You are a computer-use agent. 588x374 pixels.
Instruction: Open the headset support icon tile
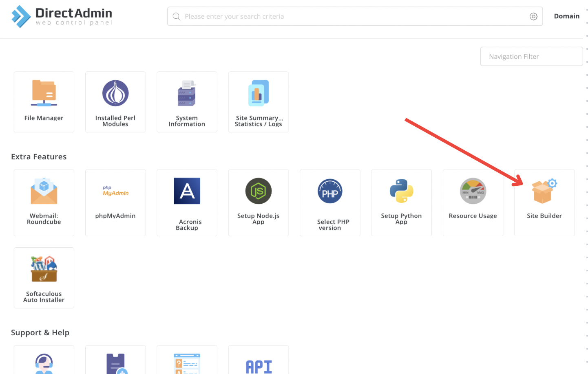pos(44,363)
